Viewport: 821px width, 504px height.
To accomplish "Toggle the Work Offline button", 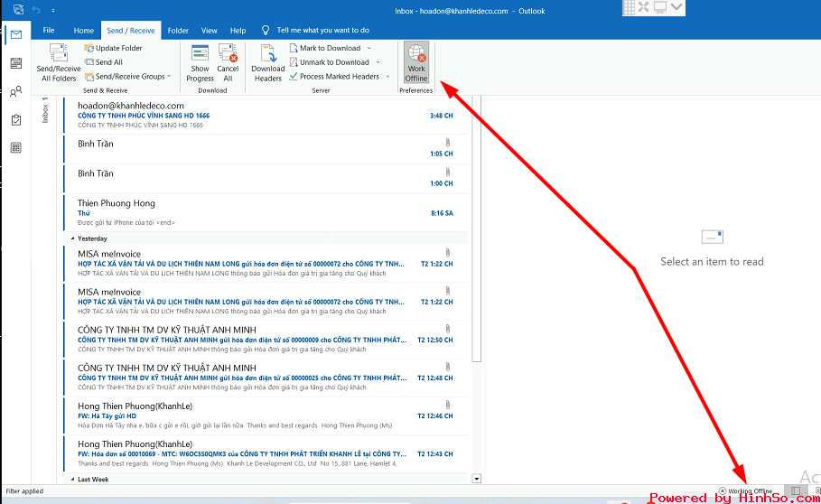I will (x=416, y=63).
